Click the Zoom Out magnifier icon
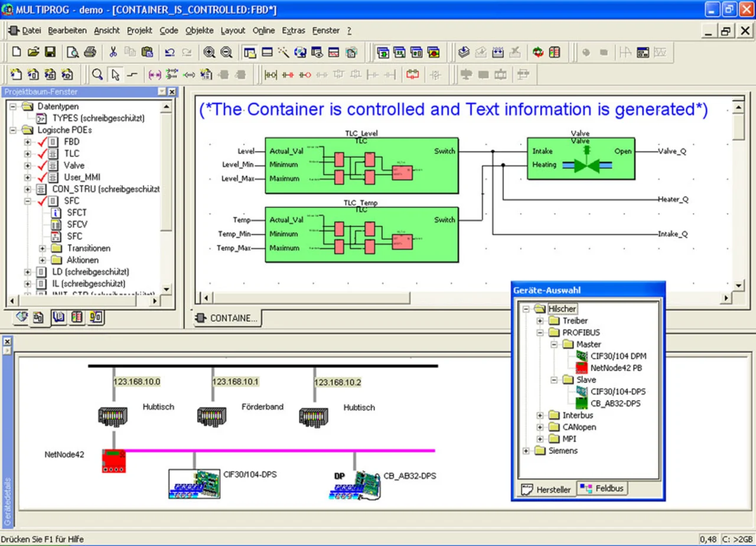 tap(226, 52)
